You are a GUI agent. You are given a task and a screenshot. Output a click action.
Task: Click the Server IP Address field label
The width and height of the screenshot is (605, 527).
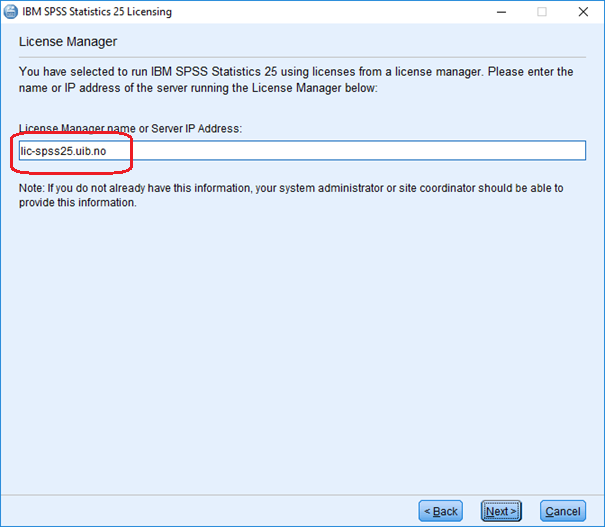(x=130, y=128)
